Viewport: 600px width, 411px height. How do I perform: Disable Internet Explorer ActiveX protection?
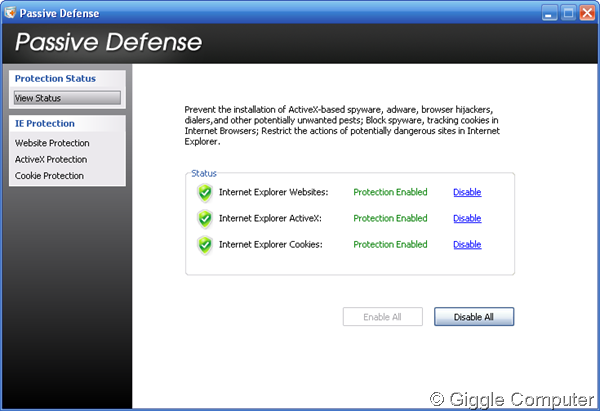467,218
